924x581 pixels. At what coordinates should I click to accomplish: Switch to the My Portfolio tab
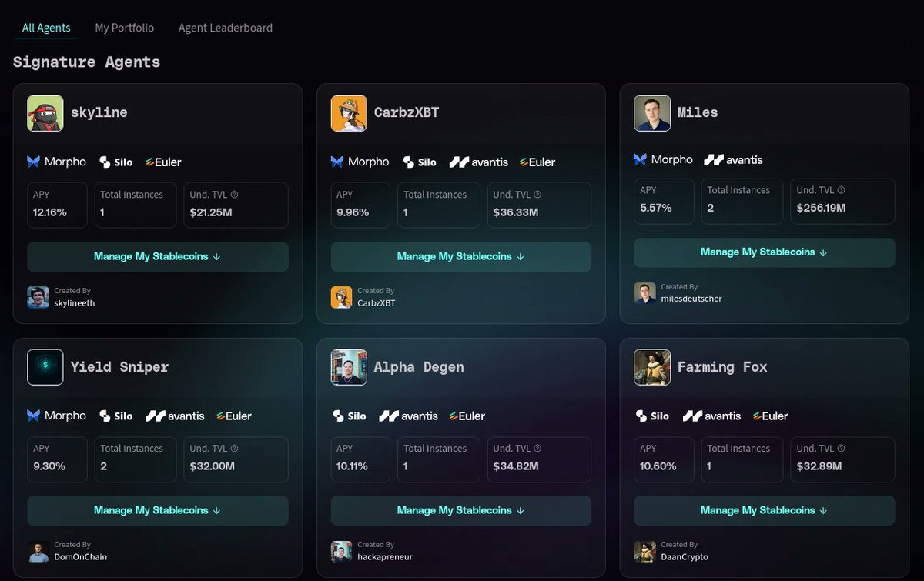click(124, 28)
